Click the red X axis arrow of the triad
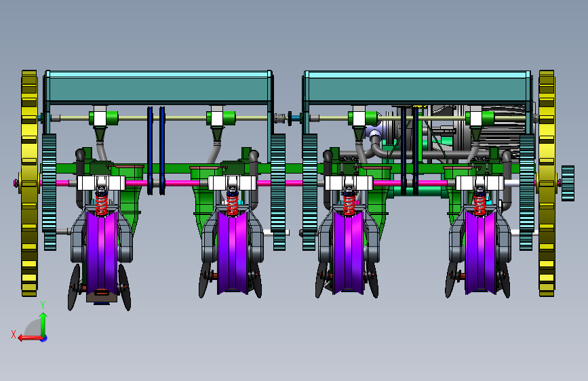 tap(30, 338)
